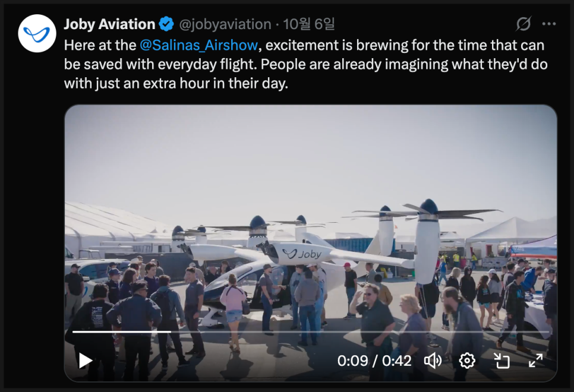Click the played portion of the progress bar
Screen dimensions: 574x392
(x=119, y=332)
